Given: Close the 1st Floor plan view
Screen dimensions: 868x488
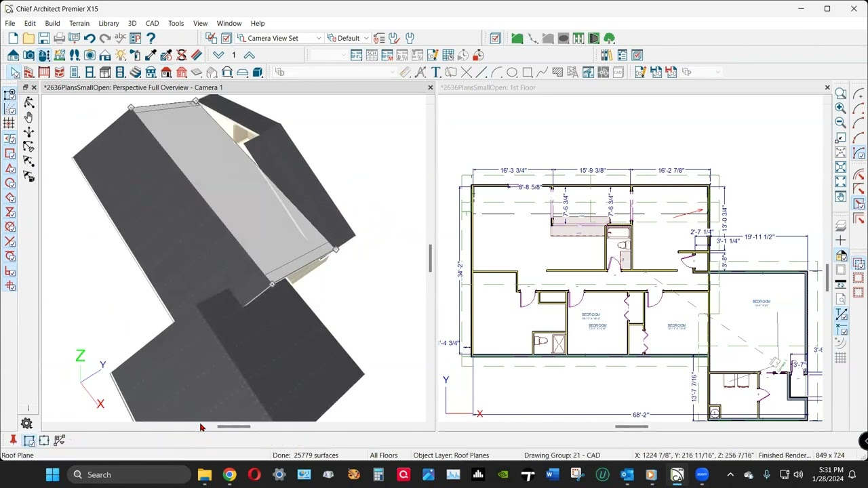Looking at the screenshot, I should [827, 87].
